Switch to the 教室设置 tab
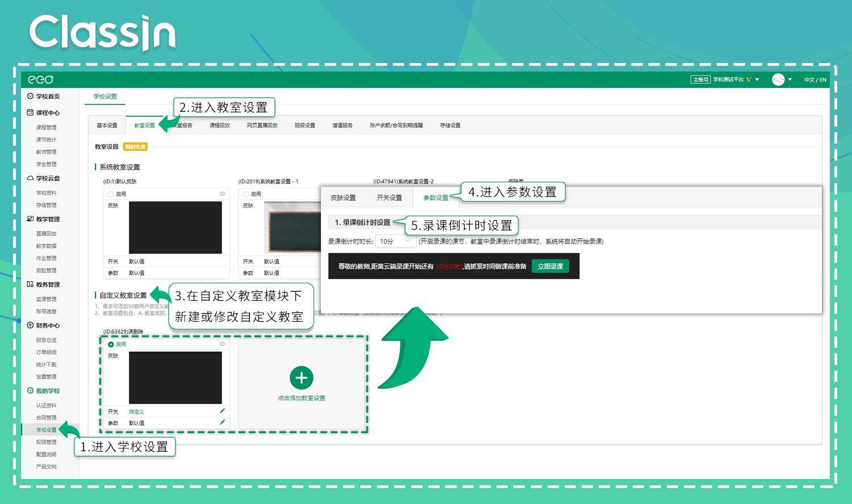 click(144, 125)
